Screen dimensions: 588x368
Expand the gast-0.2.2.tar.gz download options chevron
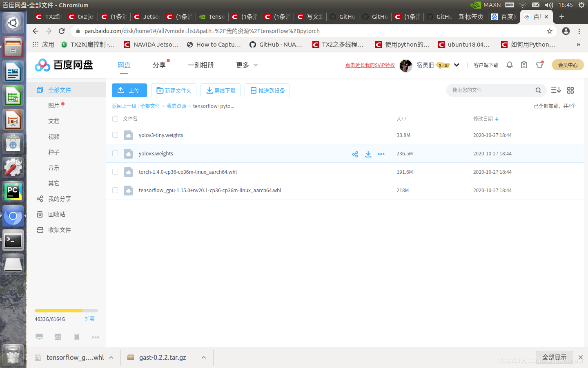[x=204, y=357]
